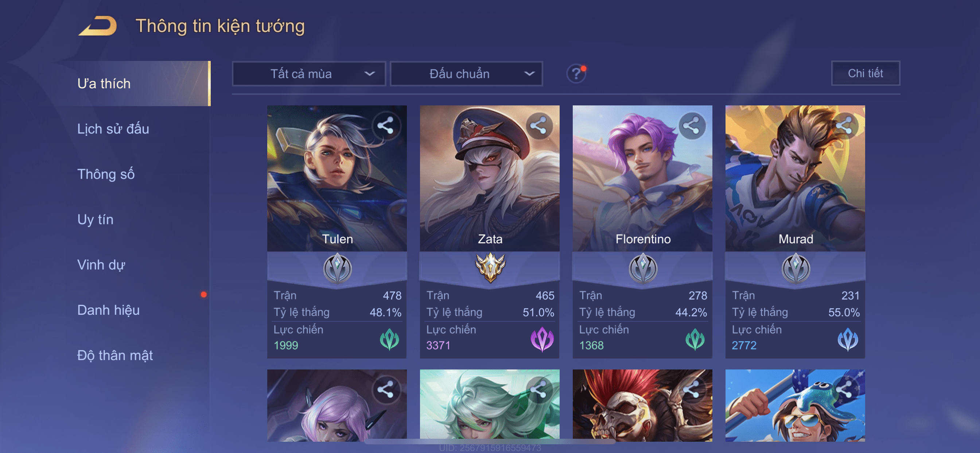Expand the Đấu chuẩn mode dropdown
Image resolution: width=980 pixels, height=453 pixels.
click(466, 73)
